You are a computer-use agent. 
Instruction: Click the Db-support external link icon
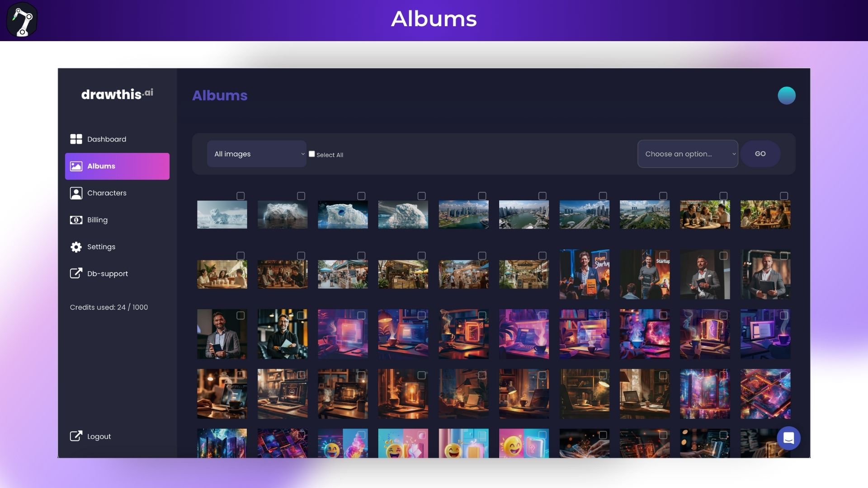76,273
